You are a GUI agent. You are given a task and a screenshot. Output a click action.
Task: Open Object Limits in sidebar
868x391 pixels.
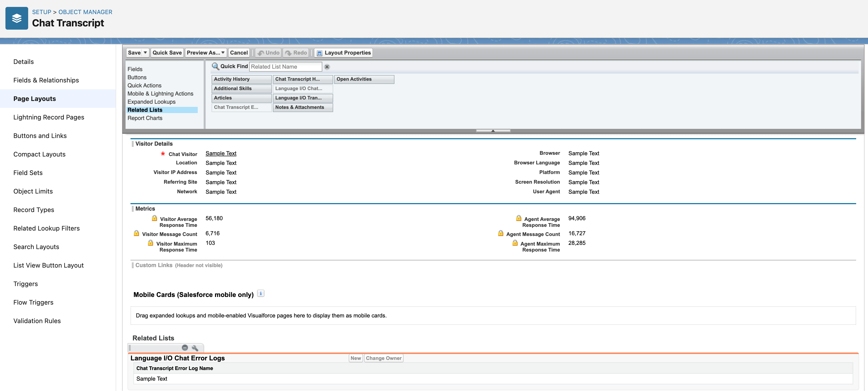(33, 191)
